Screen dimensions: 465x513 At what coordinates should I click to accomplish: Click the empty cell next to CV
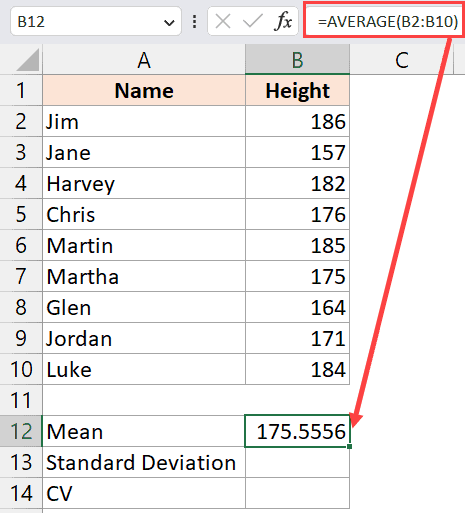pyautogui.click(x=297, y=493)
